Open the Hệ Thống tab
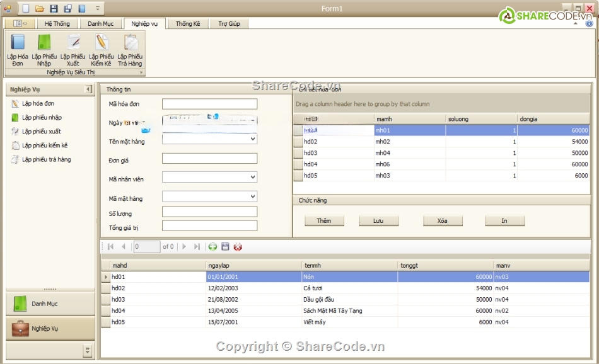 coord(57,24)
